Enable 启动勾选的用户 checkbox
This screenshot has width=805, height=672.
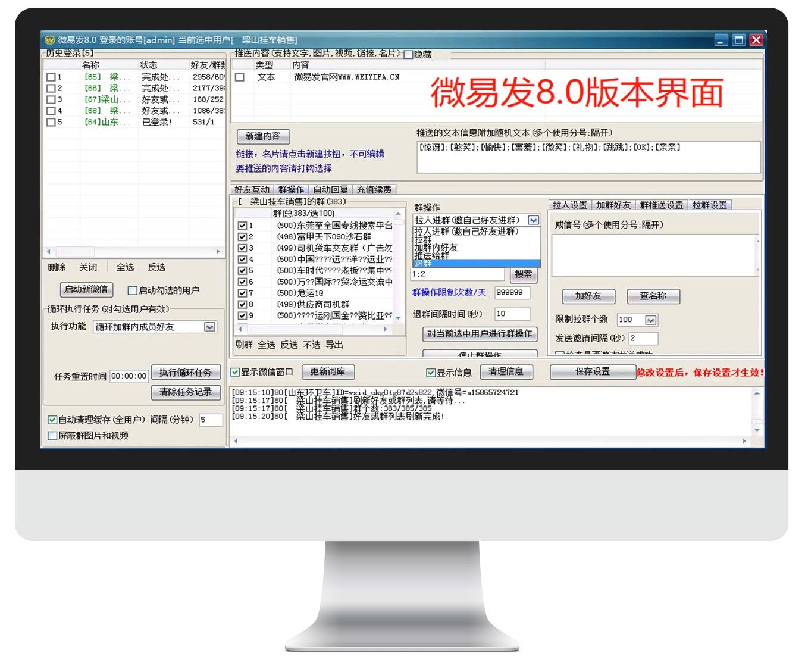pyautogui.click(x=133, y=290)
